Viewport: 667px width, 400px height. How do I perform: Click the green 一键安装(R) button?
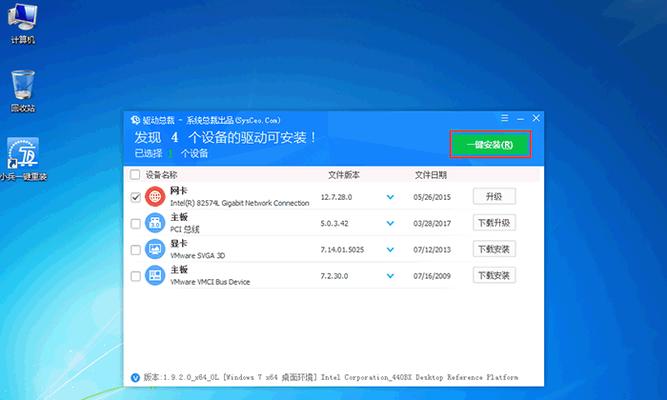pos(490,145)
